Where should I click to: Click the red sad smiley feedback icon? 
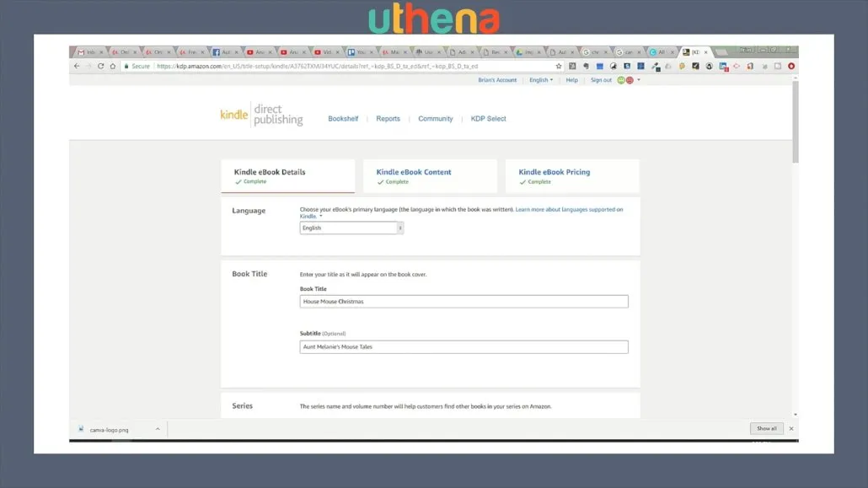630,80
